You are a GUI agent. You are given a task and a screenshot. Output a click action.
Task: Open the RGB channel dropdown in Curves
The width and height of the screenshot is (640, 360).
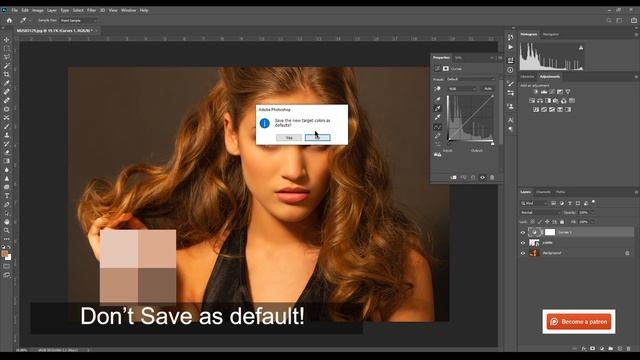point(462,89)
